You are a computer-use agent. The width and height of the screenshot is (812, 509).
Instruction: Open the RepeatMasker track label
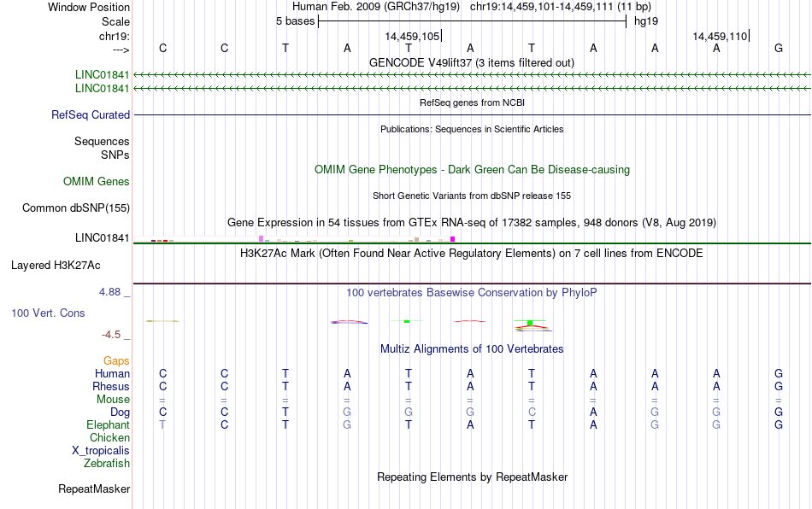[94, 489]
